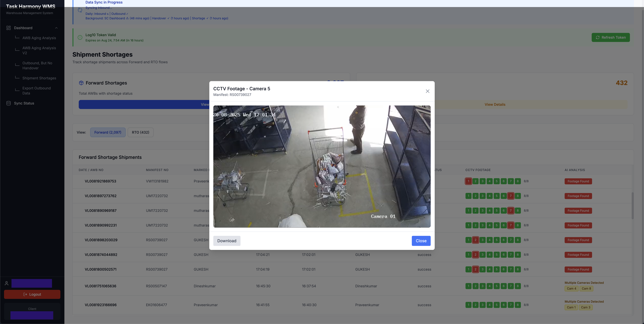Download the CCTV footage
This screenshot has height=324, width=644.
[227, 241]
